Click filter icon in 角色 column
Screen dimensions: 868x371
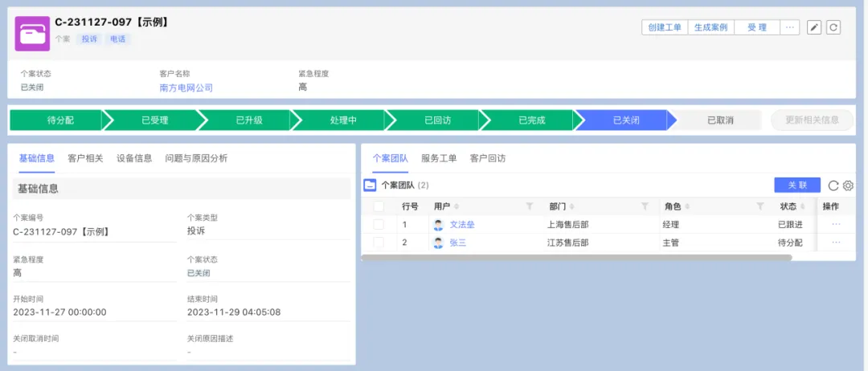tap(760, 206)
